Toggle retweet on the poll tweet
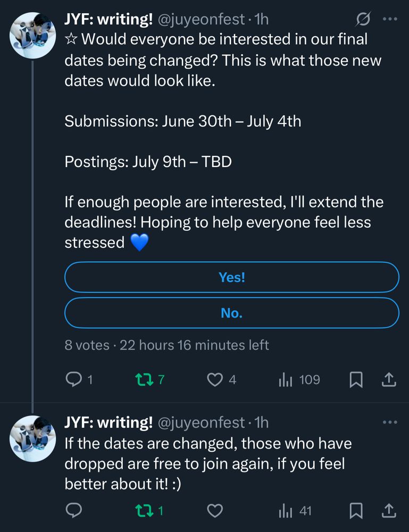This screenshot has height=532, width=409. click(x=143, y=379)
